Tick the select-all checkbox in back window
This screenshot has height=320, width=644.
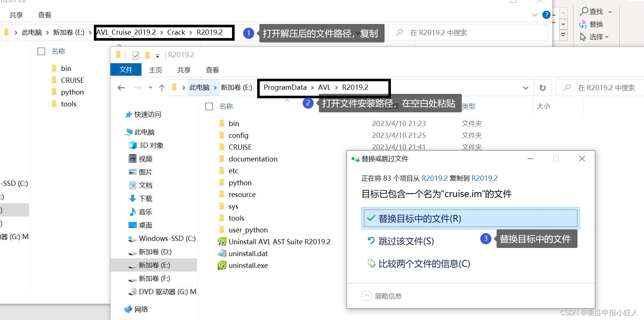pos(41,51)
